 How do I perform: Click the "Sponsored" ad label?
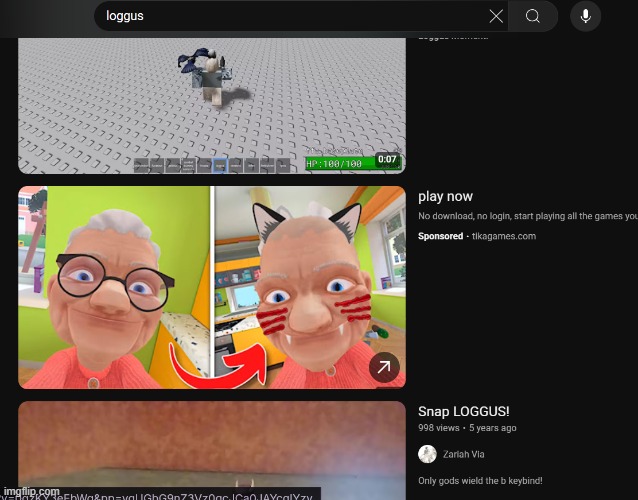coord(440,237)
